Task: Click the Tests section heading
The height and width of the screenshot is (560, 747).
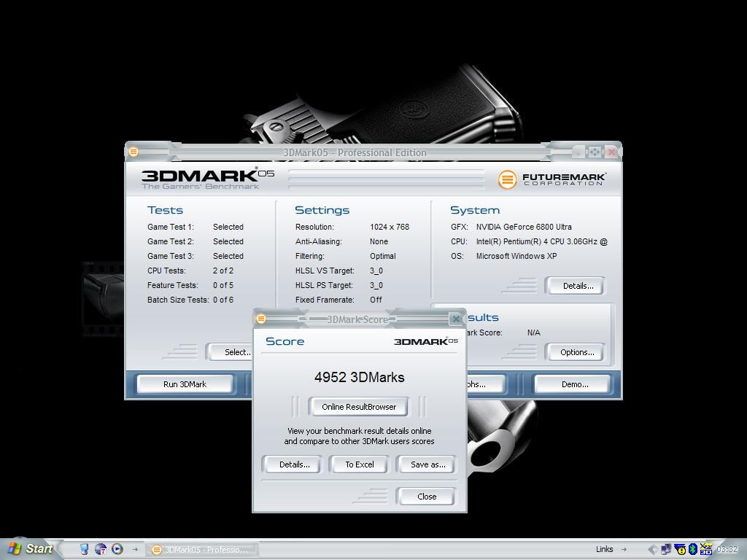Action: click(x=165, y=211)
